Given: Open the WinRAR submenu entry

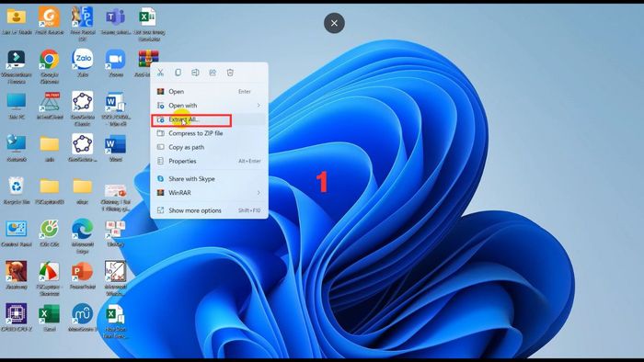Looking at the screenshot, I should [209, 193].
